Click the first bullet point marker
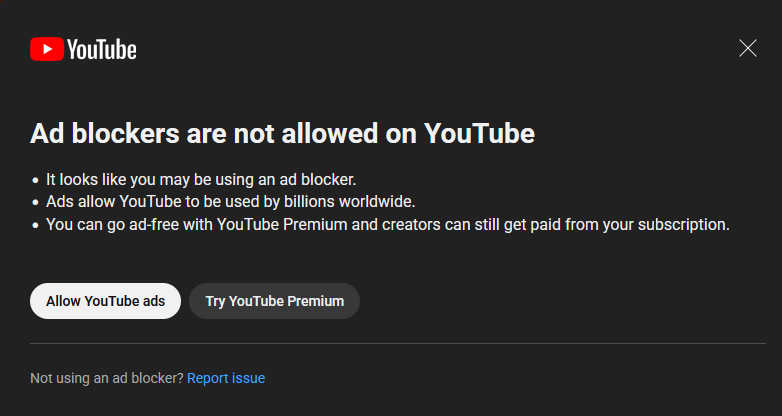Screen dimensions: 782x416 [35, 181]
